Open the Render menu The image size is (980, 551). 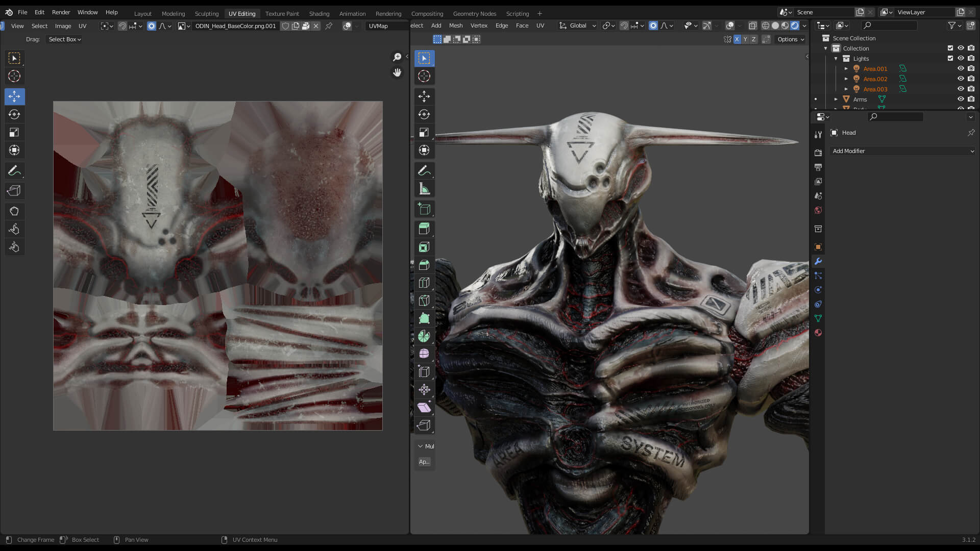coord(61,12)
